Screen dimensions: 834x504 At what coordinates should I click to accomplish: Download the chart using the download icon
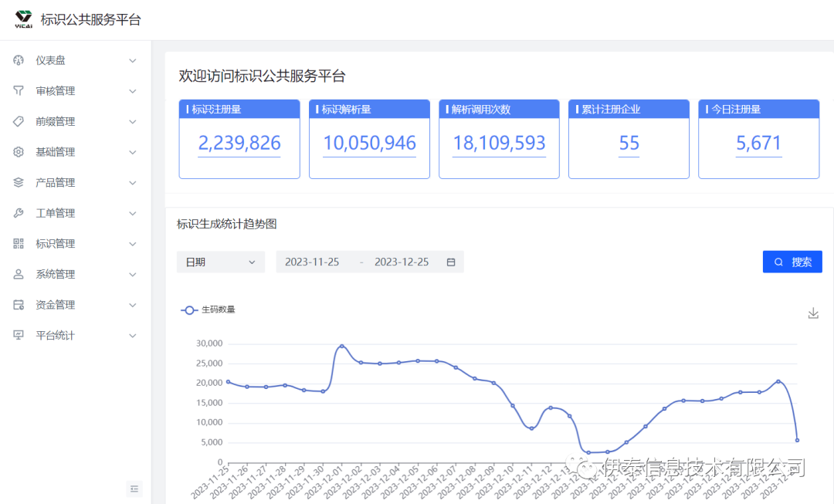click(812, 313)
